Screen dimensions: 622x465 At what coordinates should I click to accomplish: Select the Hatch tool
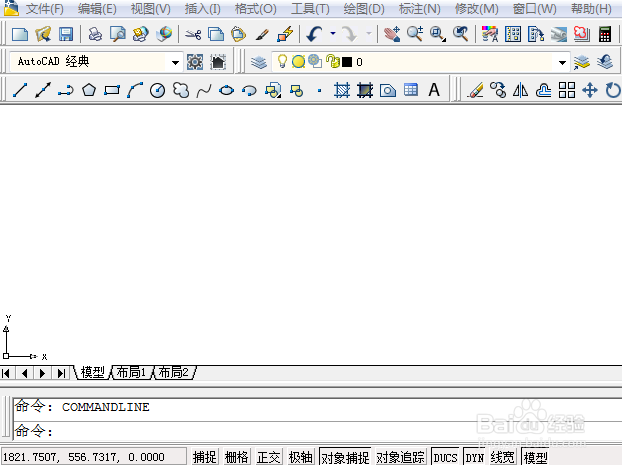[342, 90]
